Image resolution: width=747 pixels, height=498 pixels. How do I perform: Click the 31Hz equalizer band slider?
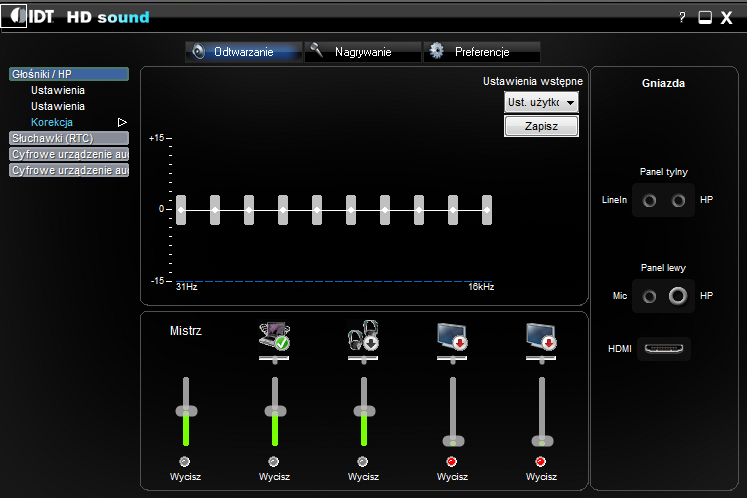pos(181,210)
